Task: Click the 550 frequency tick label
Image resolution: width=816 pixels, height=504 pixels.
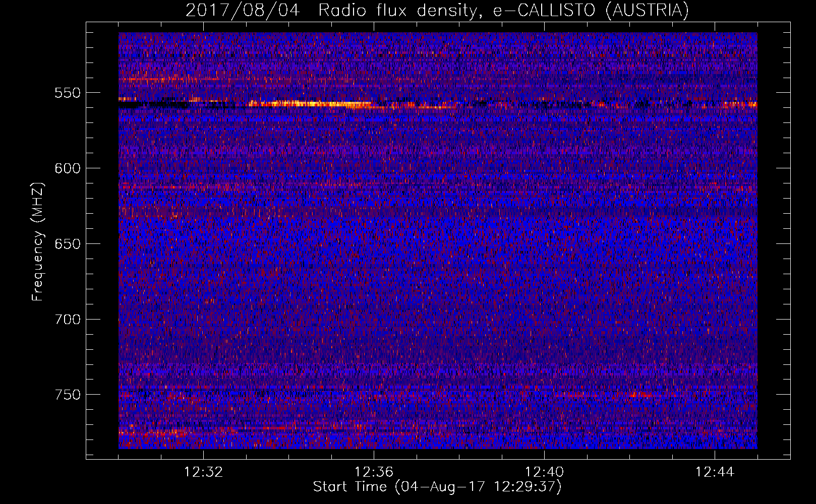Action: coord(68,93)
